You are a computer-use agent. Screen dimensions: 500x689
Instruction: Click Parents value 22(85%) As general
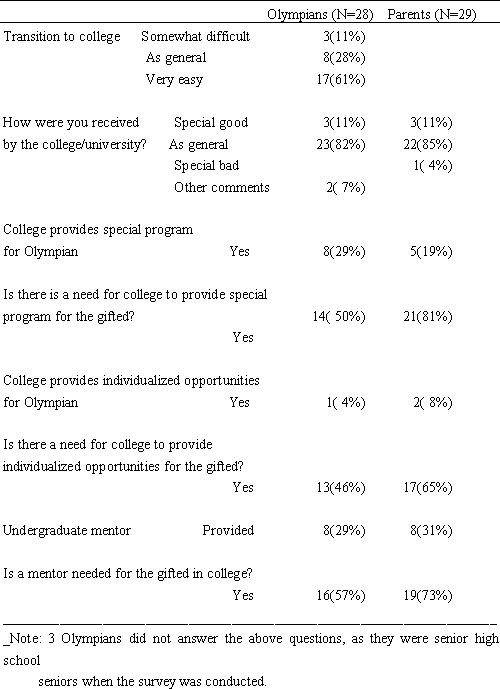428,144
